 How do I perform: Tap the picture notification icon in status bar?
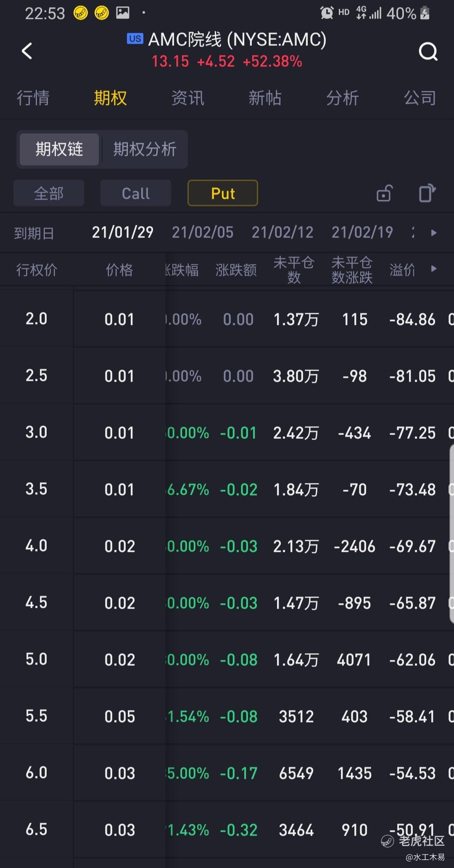[x=123, y=13]
